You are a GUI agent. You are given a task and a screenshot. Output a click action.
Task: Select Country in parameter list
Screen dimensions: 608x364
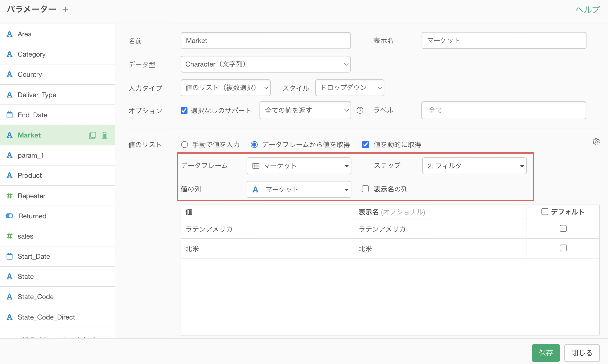click(30, 74)
